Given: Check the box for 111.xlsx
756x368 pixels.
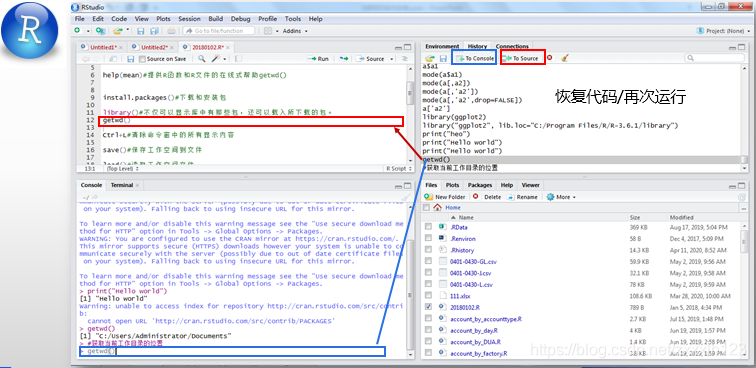Looking at the screenshot, I should 428,296.
